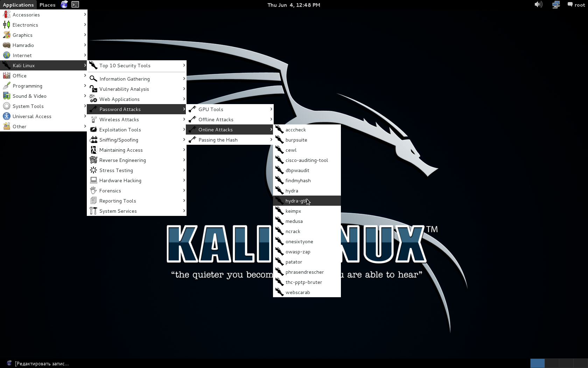Click the Sound & Video icon

click(7, 96)
